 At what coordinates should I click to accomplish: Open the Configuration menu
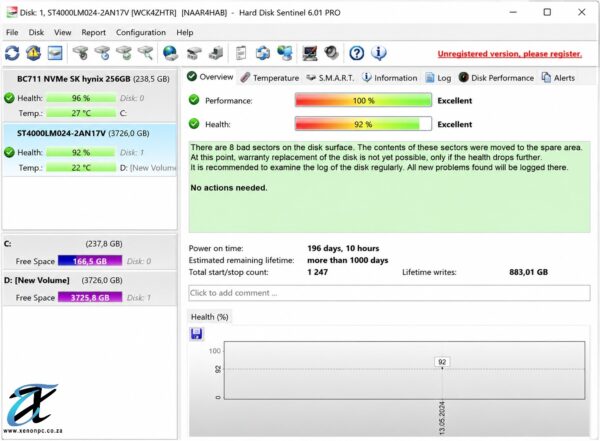pyautogui.click(x=141, y=33)
